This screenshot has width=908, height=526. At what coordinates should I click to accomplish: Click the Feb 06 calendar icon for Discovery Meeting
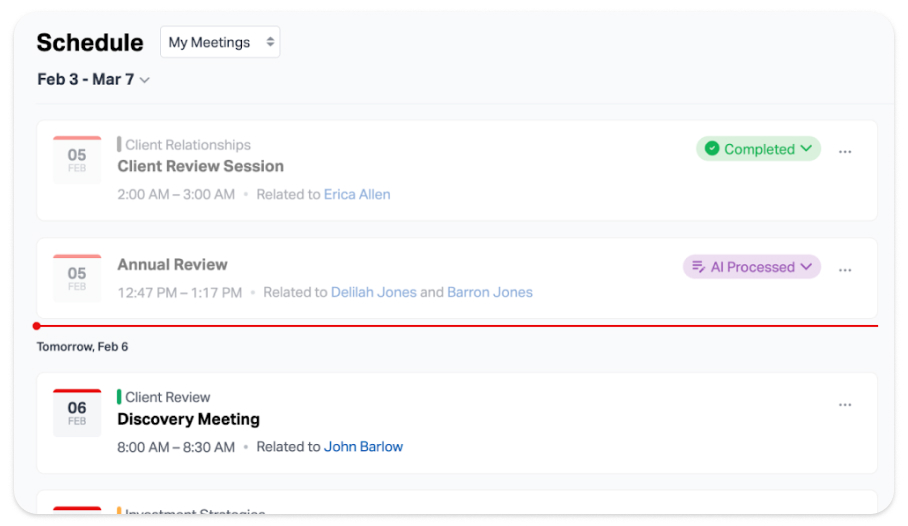pyautogui.click(x=77, y=413)
